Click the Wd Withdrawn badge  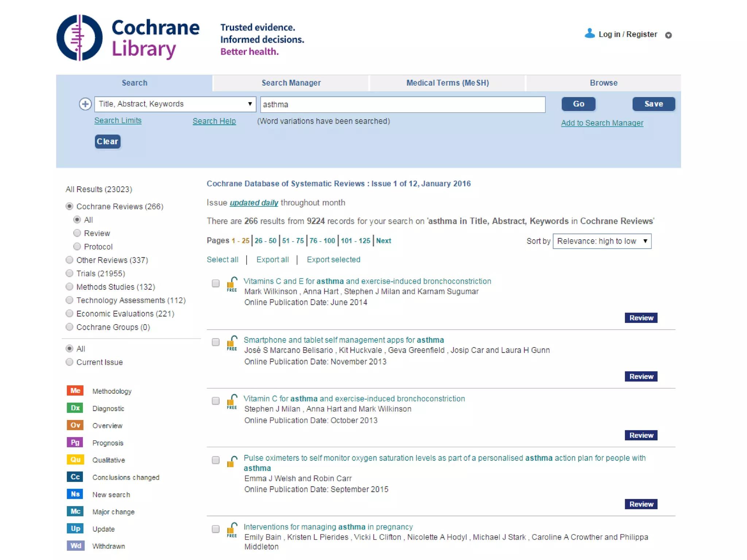(x=75, y=546)
